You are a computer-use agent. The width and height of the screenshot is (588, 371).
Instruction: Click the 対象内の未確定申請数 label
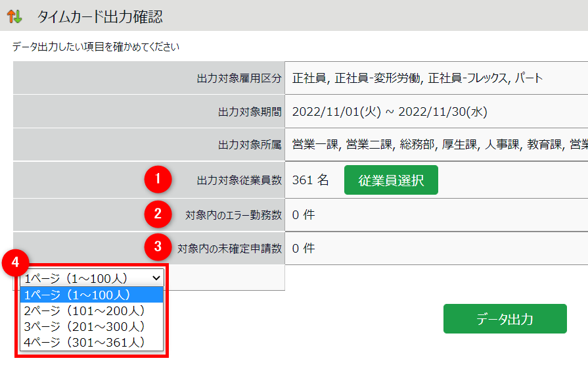[x=229, y=249]
